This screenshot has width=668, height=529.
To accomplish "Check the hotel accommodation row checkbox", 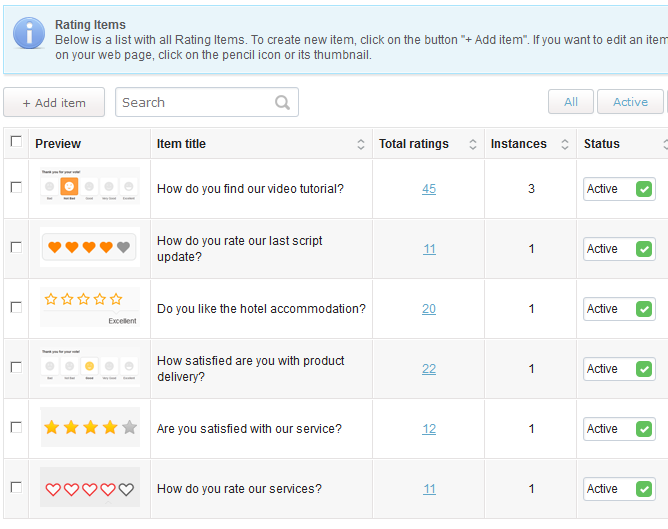I will [x=16, y=308].
